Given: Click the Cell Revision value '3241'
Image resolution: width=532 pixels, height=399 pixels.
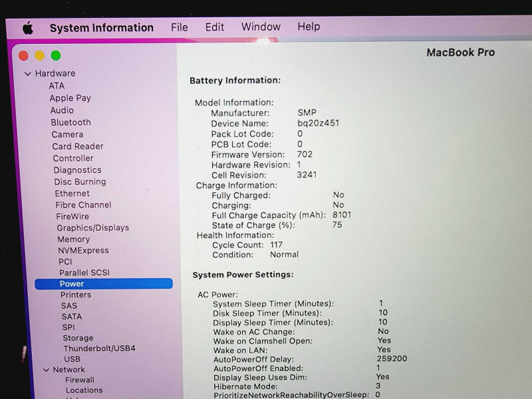Looking at the screenshot, I should coord(307,175).
